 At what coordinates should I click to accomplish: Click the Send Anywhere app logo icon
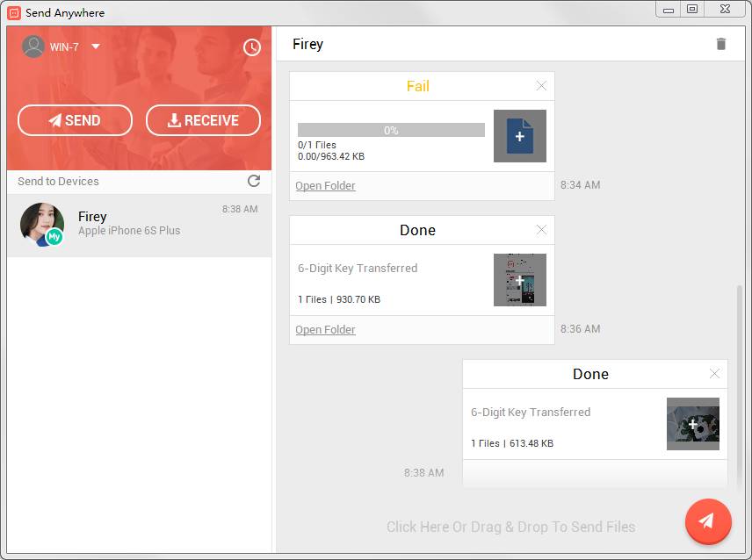(x=14, y=12)
